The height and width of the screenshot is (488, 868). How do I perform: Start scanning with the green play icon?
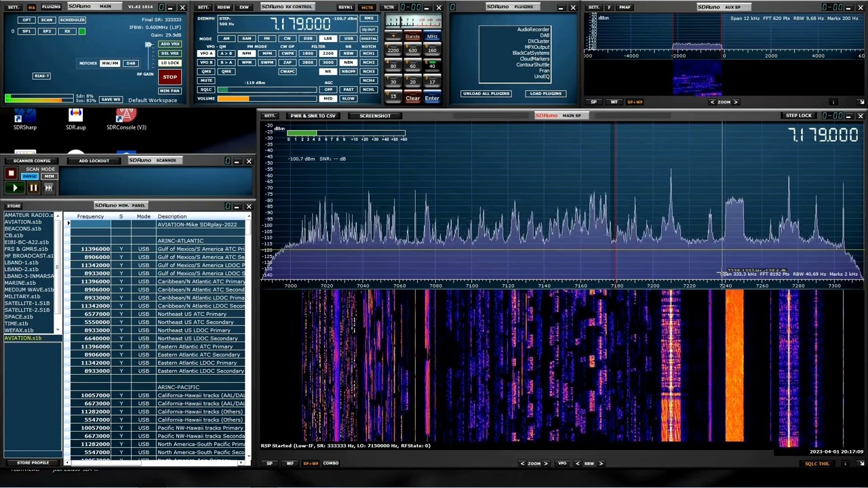[15, 188]
